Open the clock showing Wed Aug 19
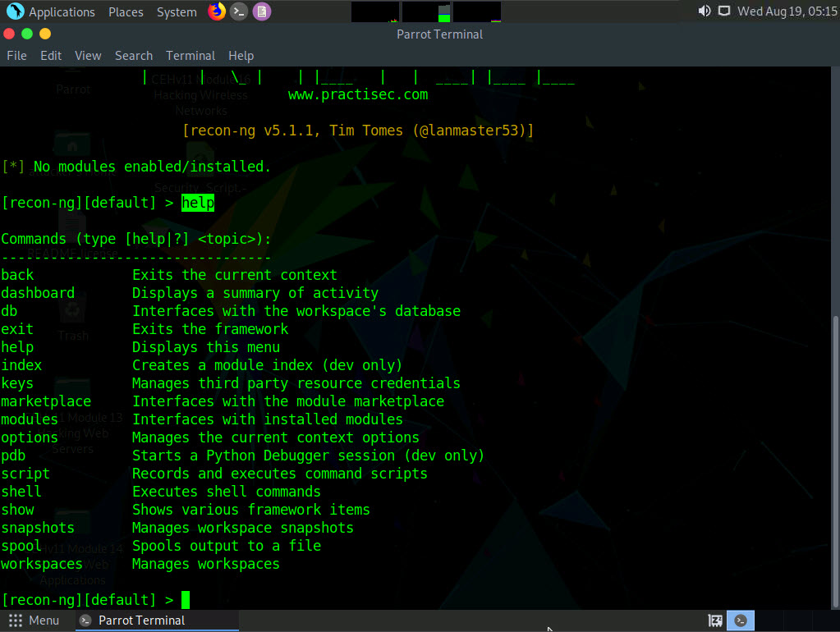 tap(787, 11)
